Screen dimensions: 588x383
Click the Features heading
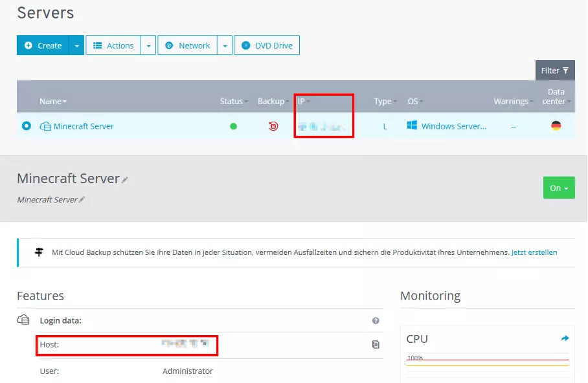tap(41, 296)
